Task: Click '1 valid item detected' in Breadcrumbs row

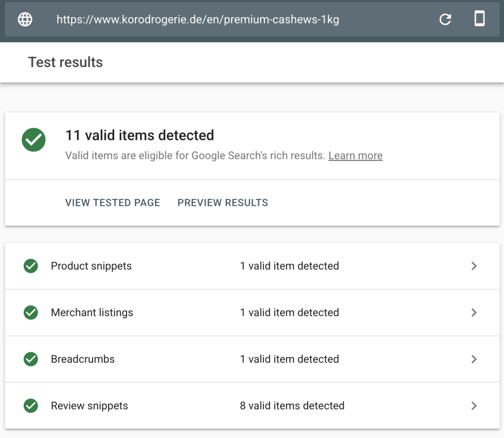Action: click(x=289, y=359)
